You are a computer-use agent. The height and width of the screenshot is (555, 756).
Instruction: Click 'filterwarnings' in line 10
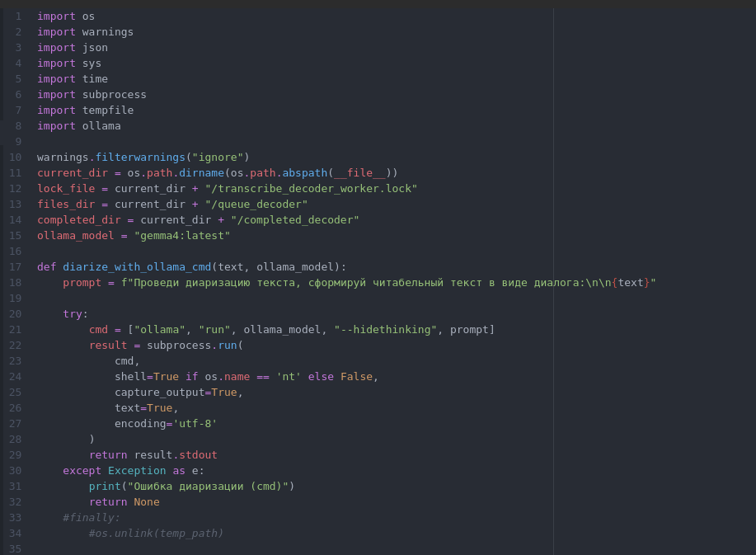point(140,158)
